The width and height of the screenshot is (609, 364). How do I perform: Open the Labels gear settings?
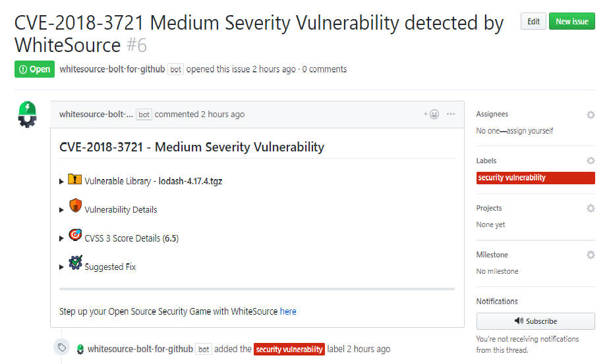tap(591, 161)
